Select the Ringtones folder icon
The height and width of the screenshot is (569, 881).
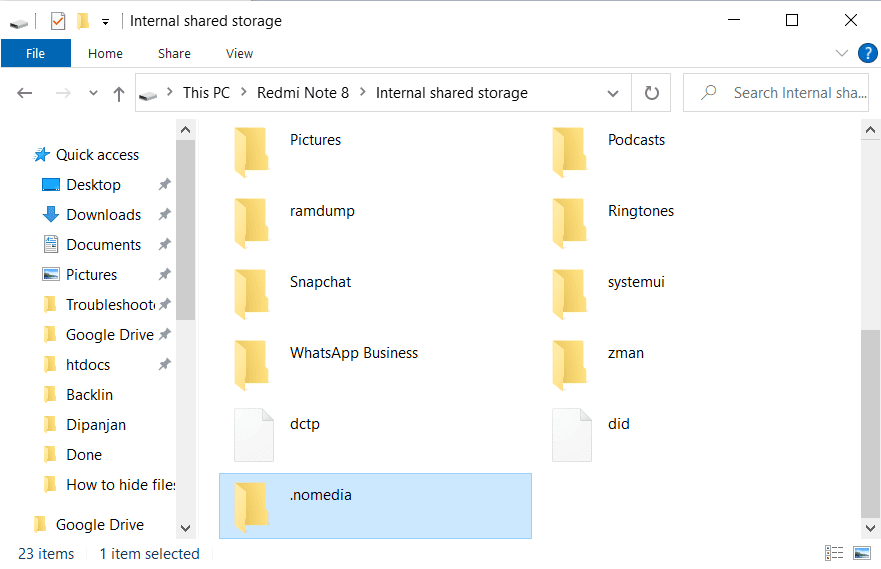point(570,223)
